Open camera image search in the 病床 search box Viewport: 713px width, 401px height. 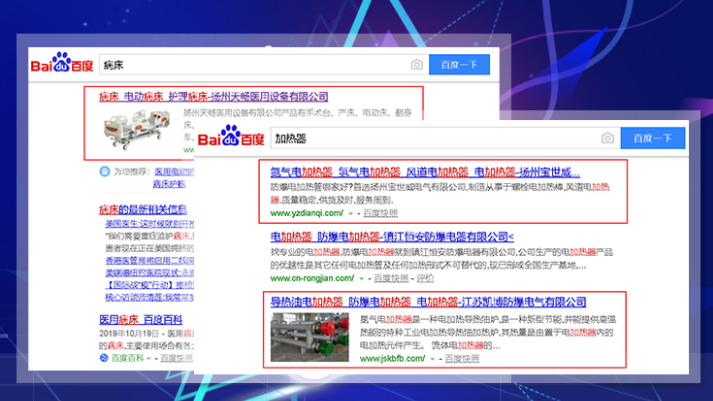(x=417, y=65)
